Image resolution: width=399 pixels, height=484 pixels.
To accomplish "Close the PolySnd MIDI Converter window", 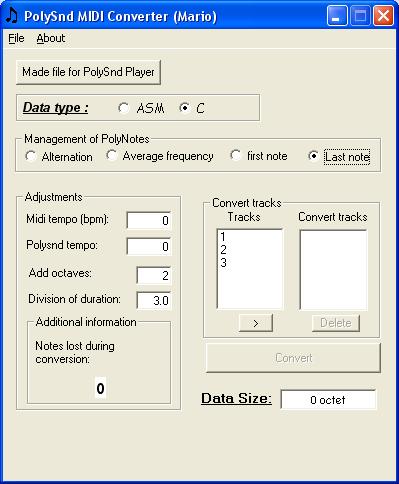I will pos(383,16).
